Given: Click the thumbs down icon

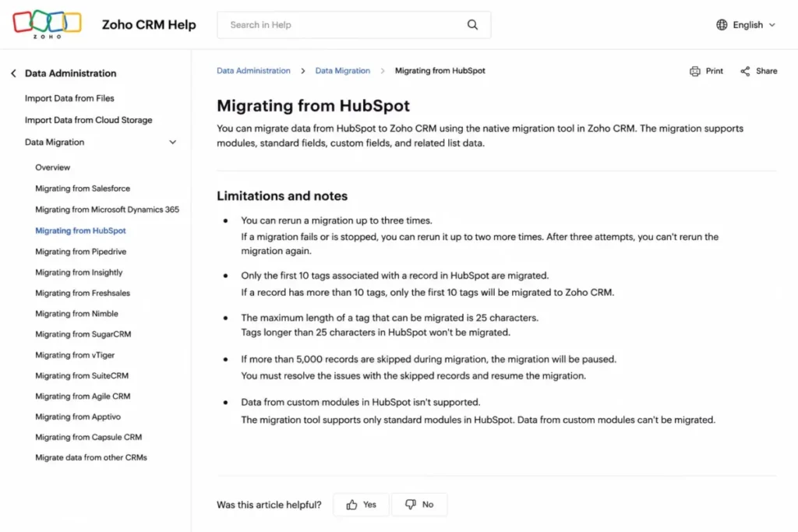Looking at the screenshot, I should [x=410, y=504].
